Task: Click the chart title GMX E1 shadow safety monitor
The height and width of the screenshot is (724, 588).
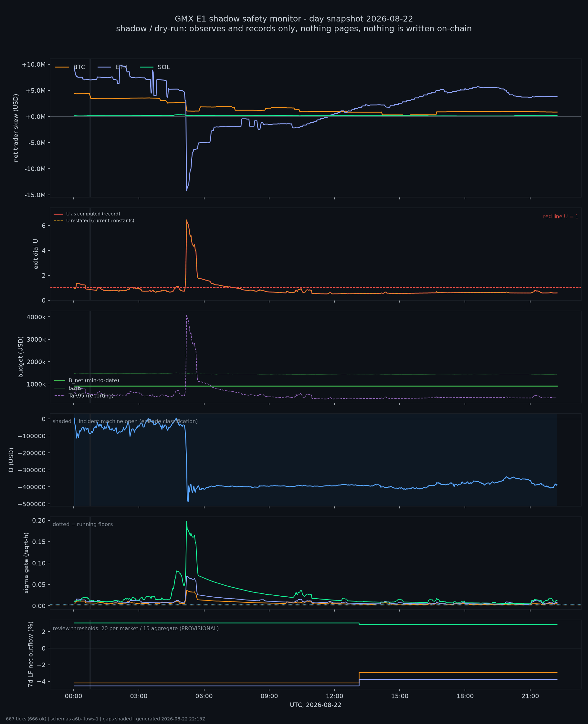Action: (x=294, y=19)
